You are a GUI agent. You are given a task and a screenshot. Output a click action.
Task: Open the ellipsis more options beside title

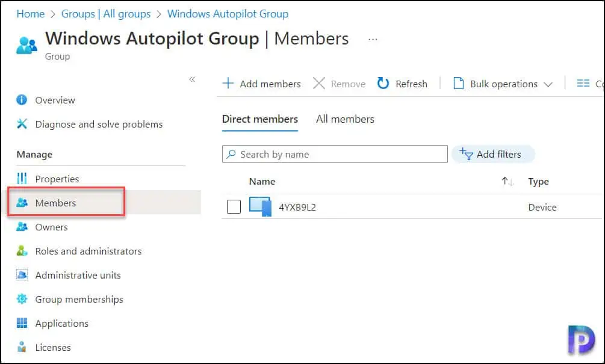tap(373, 39)
